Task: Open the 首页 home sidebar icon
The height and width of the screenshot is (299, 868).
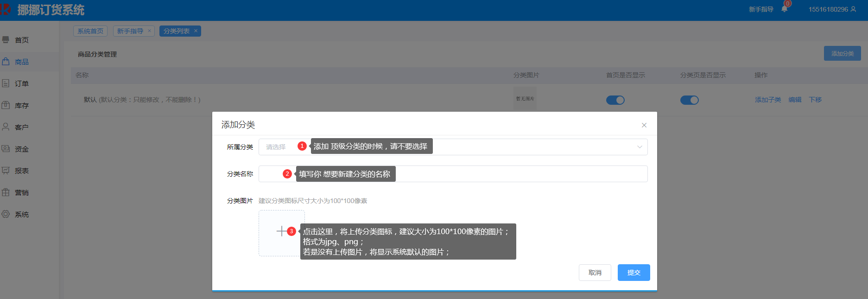Action: click(x=6, y=40)
